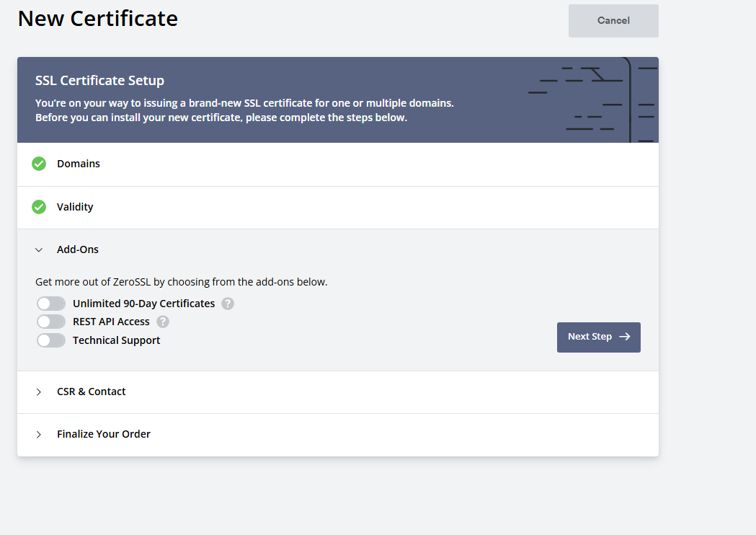Click the Next Step button

pyautogui.click(x=599, y=337)
